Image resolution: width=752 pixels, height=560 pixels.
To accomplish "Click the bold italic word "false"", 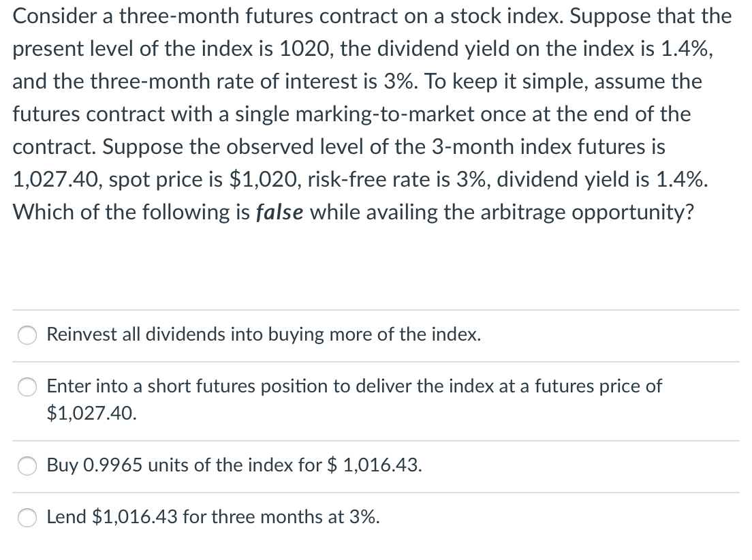I will [x=280, y=212].
